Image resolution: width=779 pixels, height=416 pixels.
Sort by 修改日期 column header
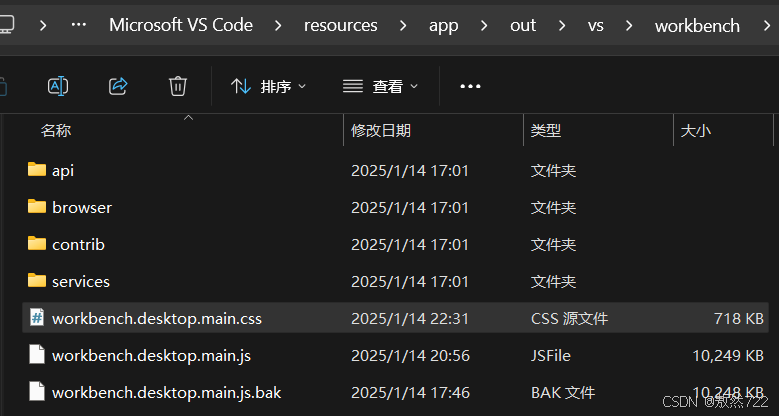(381, 131)
